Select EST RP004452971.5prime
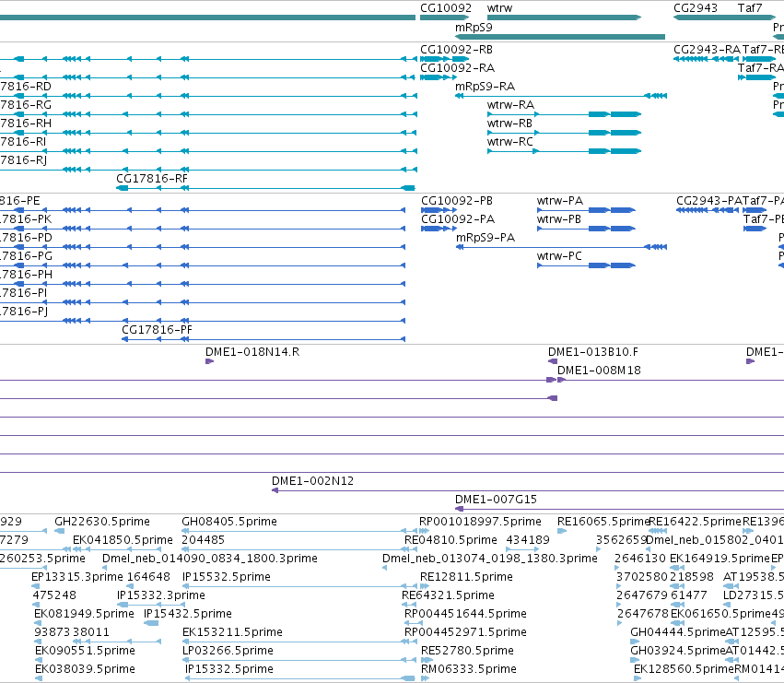The image size is (784, 683). [465, 632]
